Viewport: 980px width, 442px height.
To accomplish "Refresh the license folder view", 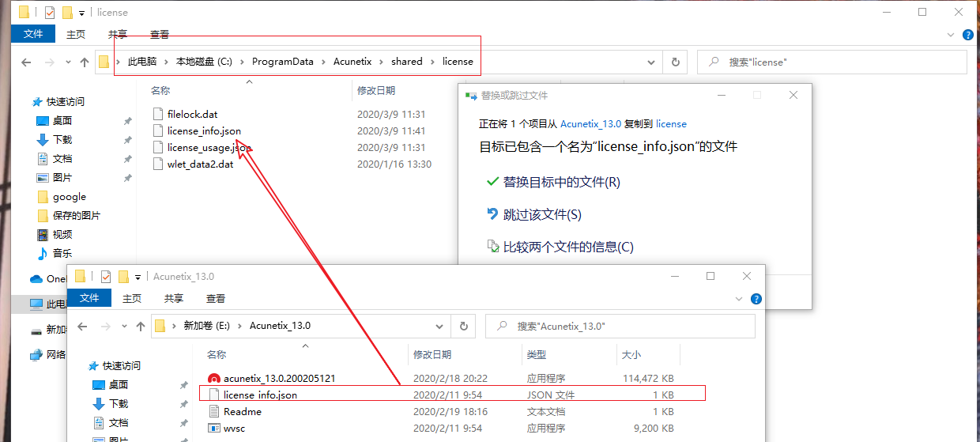I will pos(675,62).
